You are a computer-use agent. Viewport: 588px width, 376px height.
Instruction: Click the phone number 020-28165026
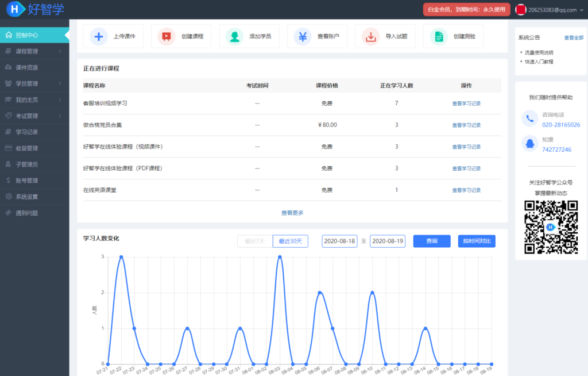click(x=561, y=125)
